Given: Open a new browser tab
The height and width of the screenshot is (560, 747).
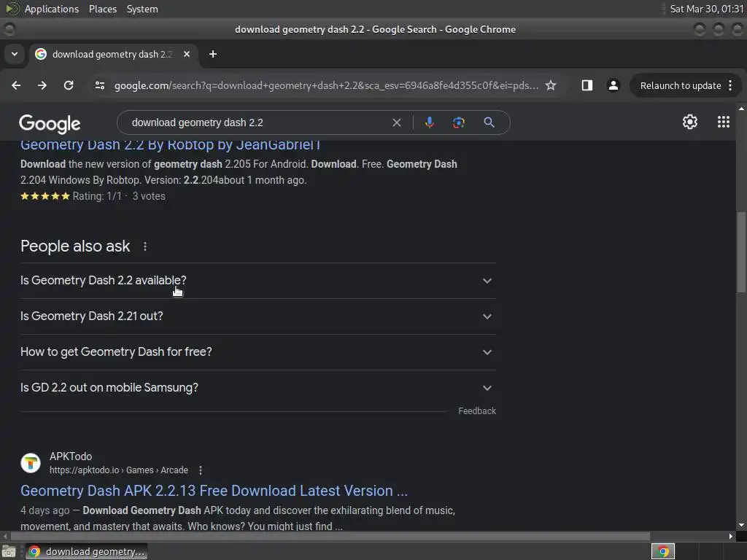Looking at the screenshot, I should (x=213, y=54).
